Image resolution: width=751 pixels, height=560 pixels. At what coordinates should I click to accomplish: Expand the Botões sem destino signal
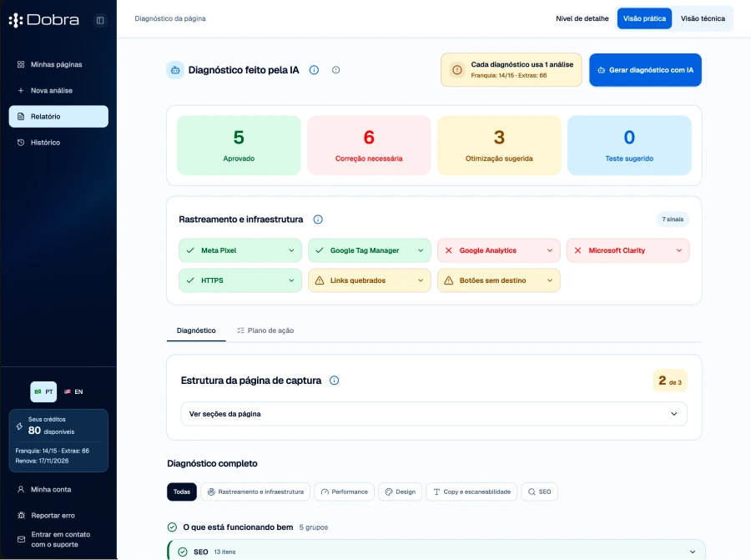499,280
